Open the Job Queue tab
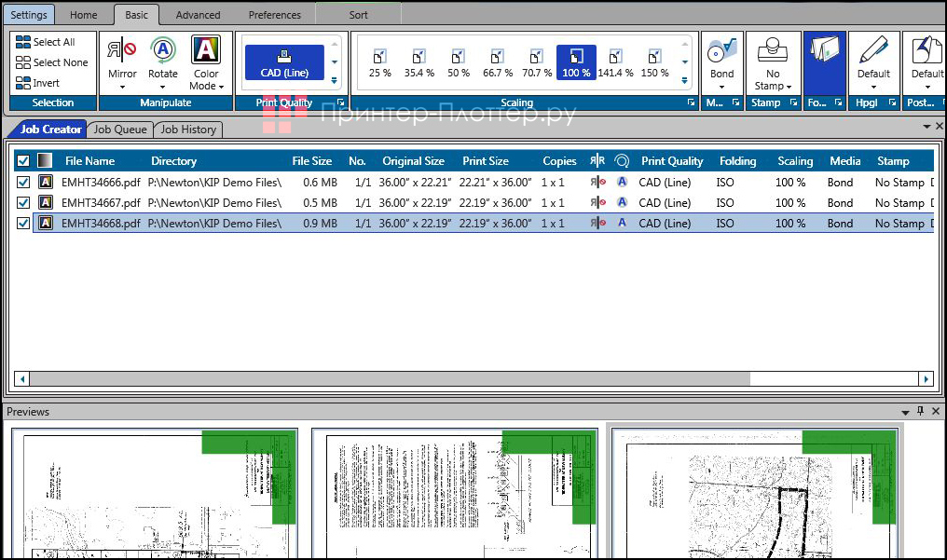Viewport: 947px width, 560px height. point(120,130)
